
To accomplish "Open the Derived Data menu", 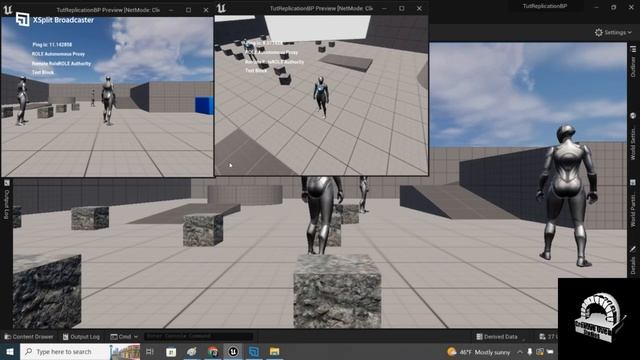I will [497, 337].
